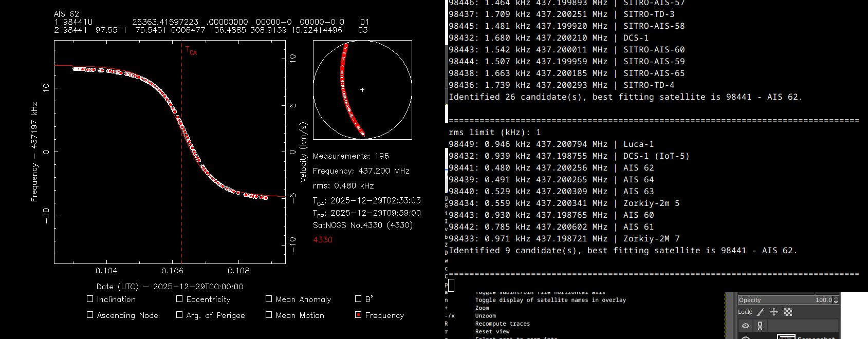Toggle the lock alpha channel checkerboard icon

tap(788, 312)
